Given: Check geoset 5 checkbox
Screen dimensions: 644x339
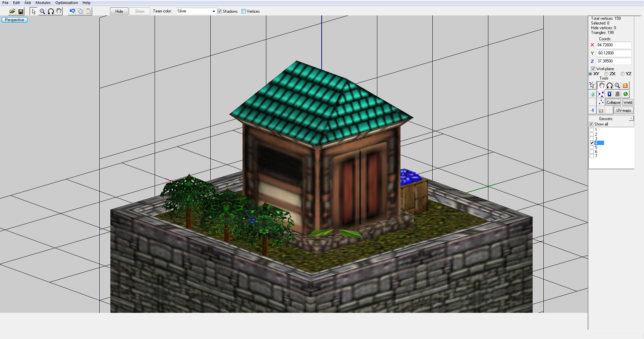Looking at the screenshot, I should (x=592, y=147).
